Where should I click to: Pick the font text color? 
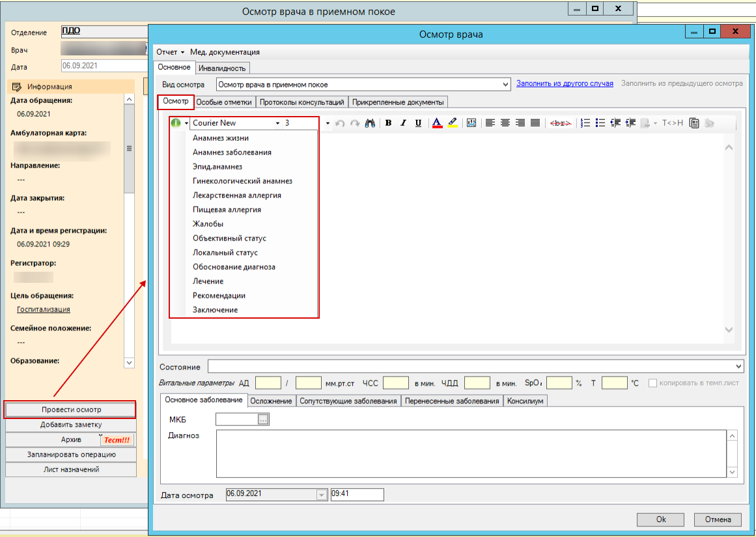(437, 124)
